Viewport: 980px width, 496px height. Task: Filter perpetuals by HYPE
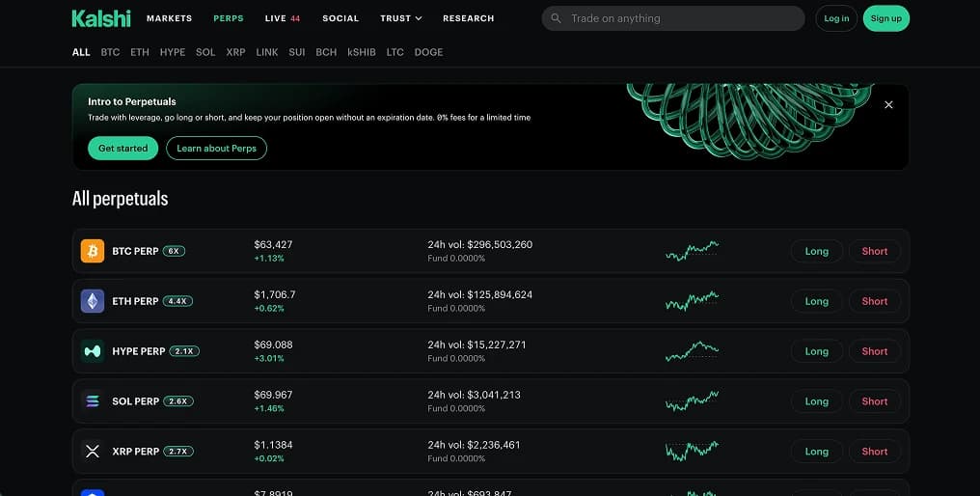(173, 52)
